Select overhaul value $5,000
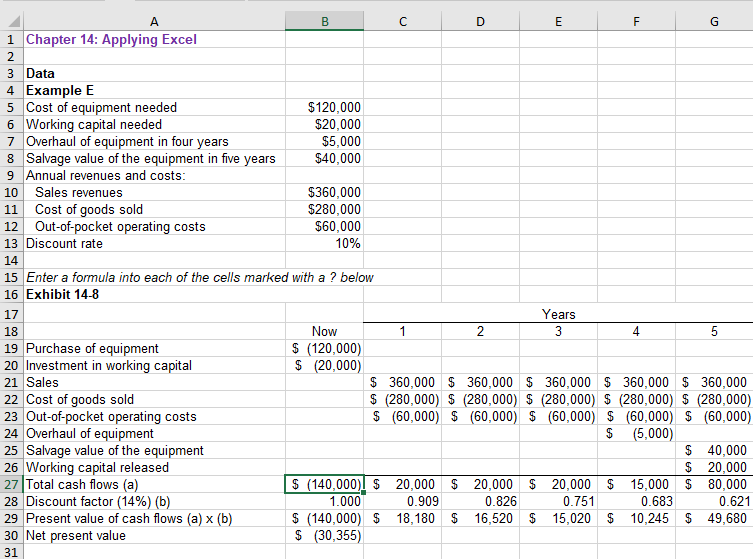 325,142
